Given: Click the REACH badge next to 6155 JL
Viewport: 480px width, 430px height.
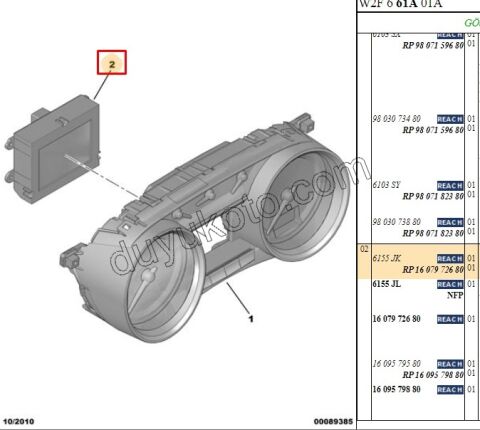Looking at the screenshot, I should pyautogui.click(x=450, y=284).
